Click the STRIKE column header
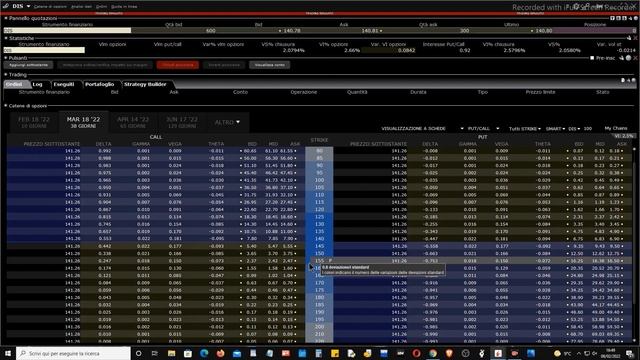The height and width of the screenshot is (360, 640). (319, 140)
